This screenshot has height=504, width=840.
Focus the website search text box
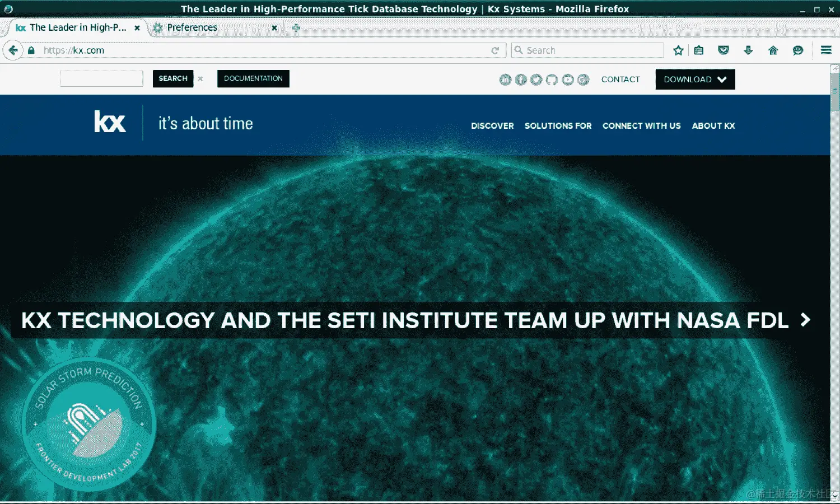click(x=101, y=78)
